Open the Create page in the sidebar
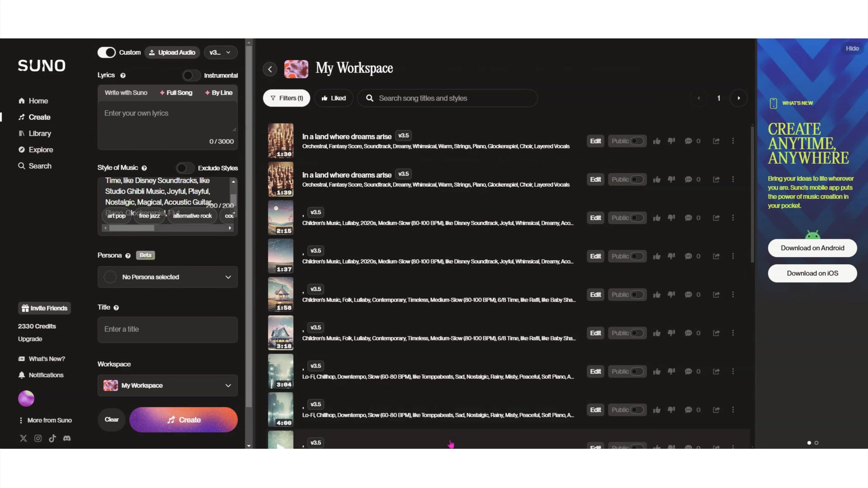This screenshot has width=868, height=488. [x=35, y=117]
